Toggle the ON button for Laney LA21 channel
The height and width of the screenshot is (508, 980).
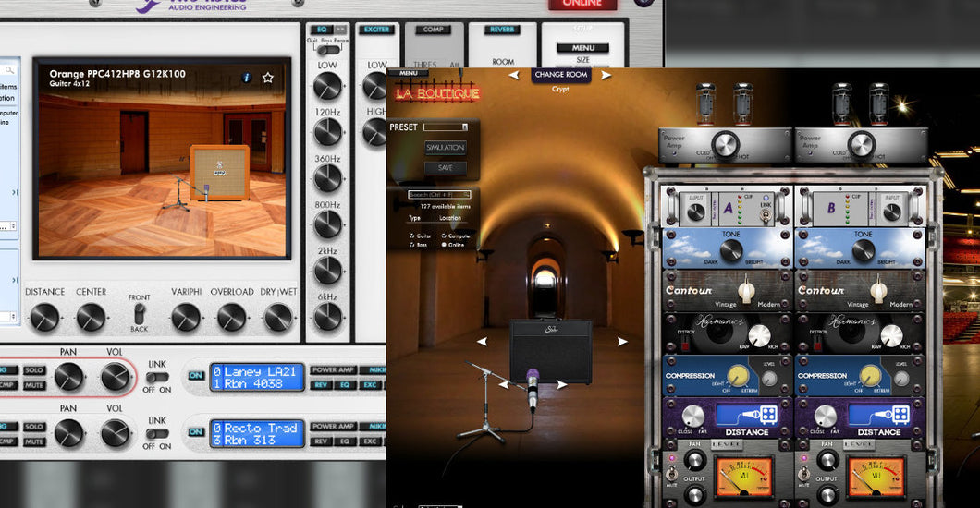(x=196, y=376)
